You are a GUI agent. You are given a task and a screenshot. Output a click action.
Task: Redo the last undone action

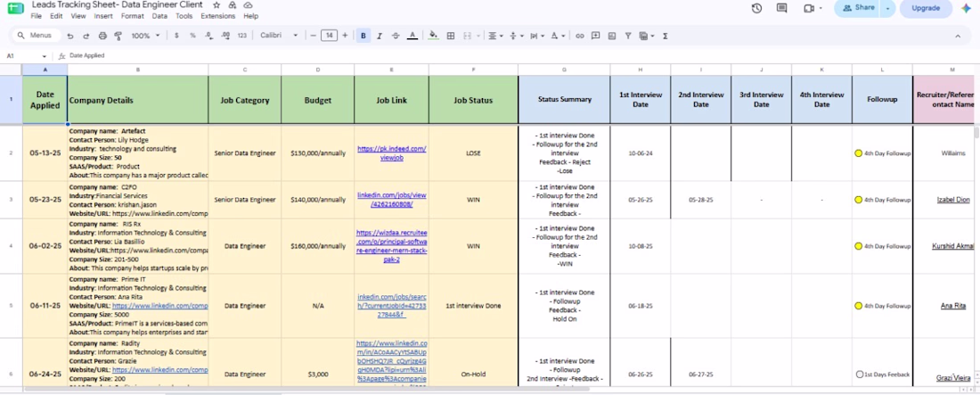[x=86, y=36]
